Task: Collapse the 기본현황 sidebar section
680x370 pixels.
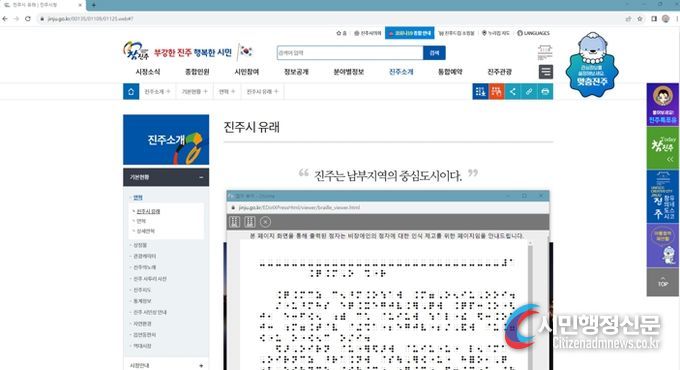Action: click(201, 177)
